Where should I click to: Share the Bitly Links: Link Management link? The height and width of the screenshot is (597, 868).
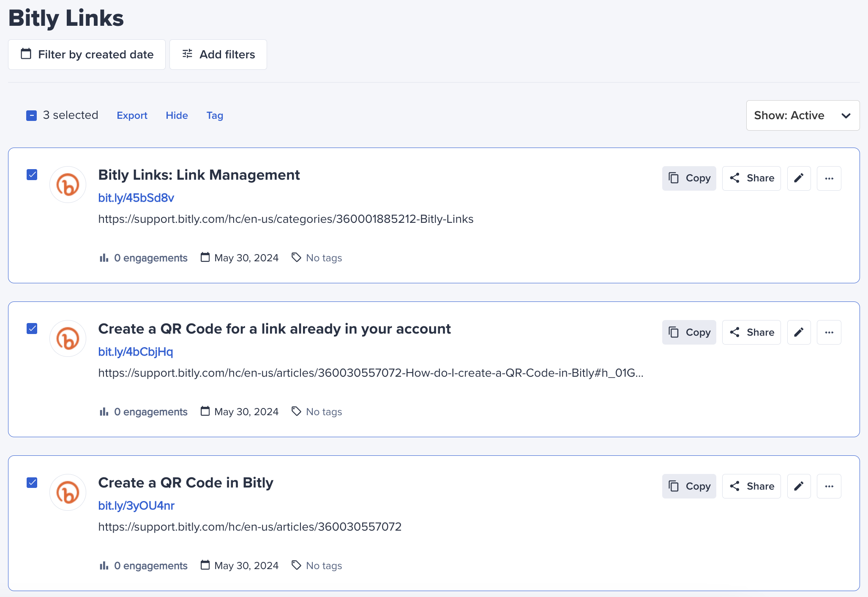tap(751, 178)
